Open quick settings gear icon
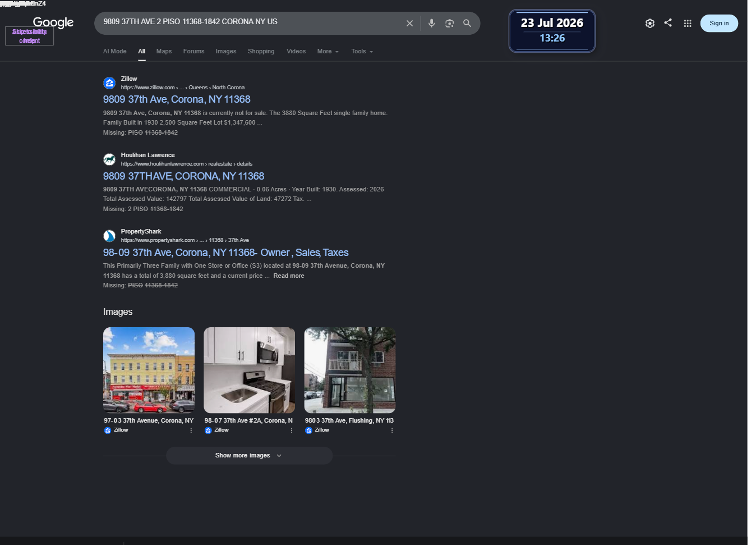Screen dimensions: 756x545 pyautogui.click(x=649, y=24)
